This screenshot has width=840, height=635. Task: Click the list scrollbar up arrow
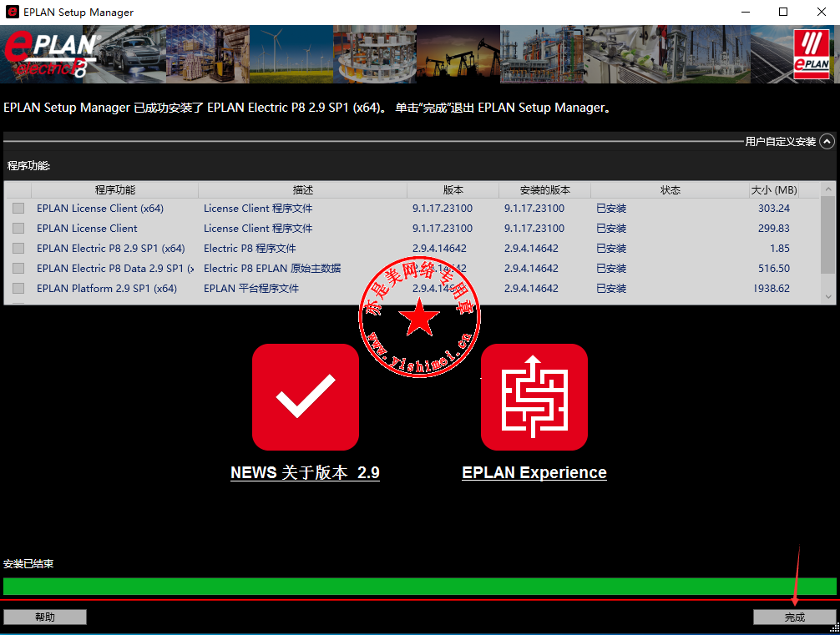click(828, 189)
